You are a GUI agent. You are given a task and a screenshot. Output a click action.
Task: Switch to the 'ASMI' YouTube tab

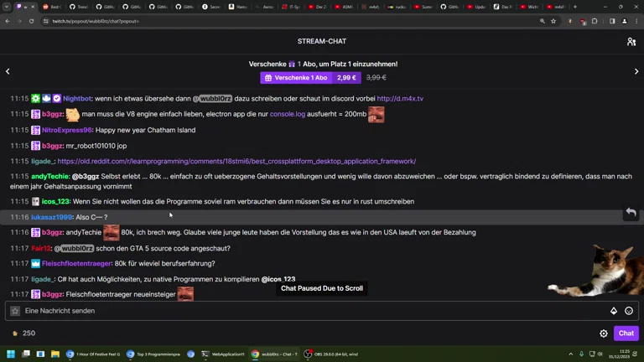344,7
